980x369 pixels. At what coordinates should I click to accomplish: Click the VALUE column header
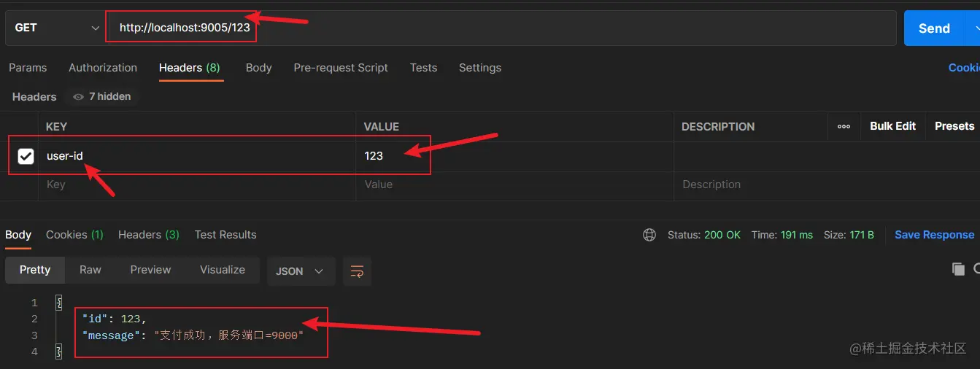click(x=382, y=127)
